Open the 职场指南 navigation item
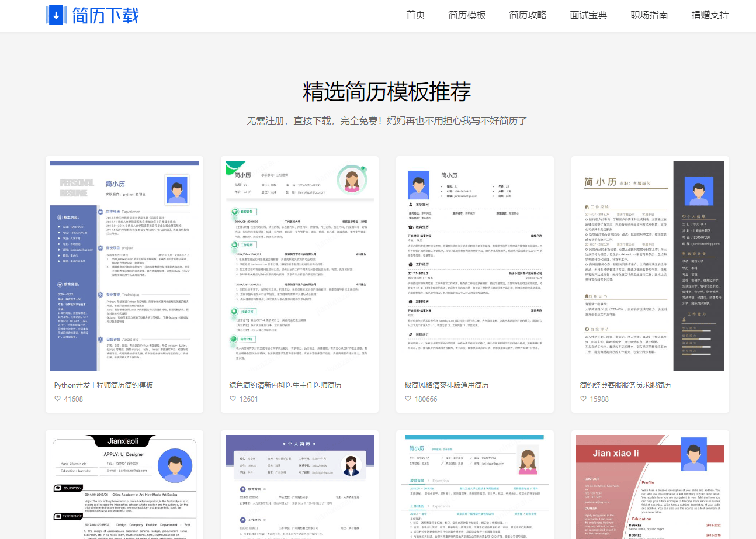 coord(649,15)
